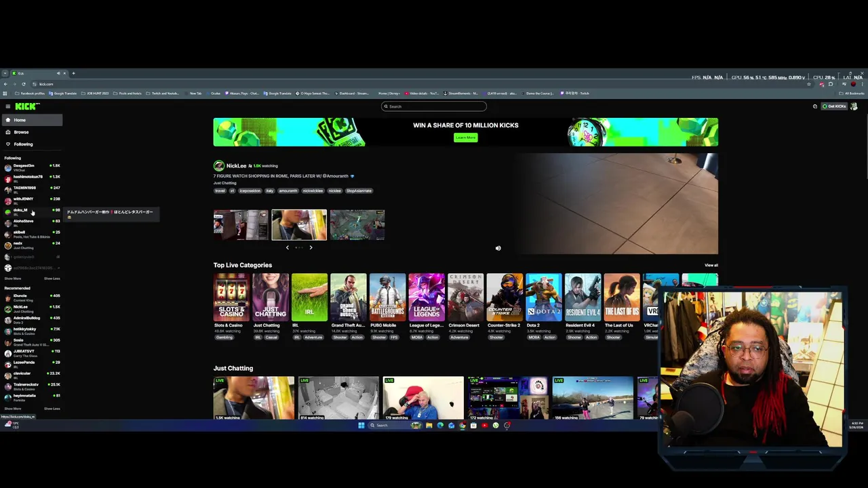868x488 pixels.
Task: Select the League game carousel thumbnail
Action: point(357,225)
